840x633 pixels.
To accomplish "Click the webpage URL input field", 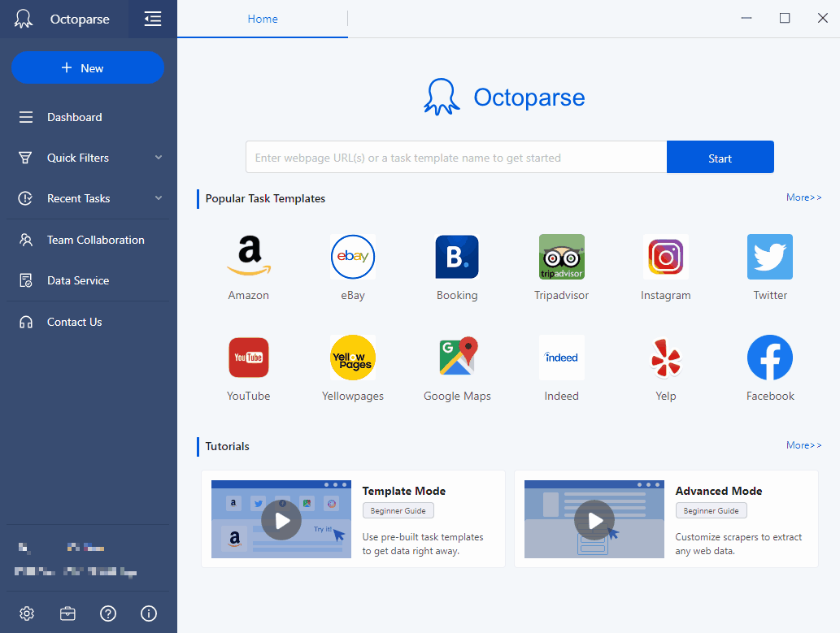I will point(455,156).
